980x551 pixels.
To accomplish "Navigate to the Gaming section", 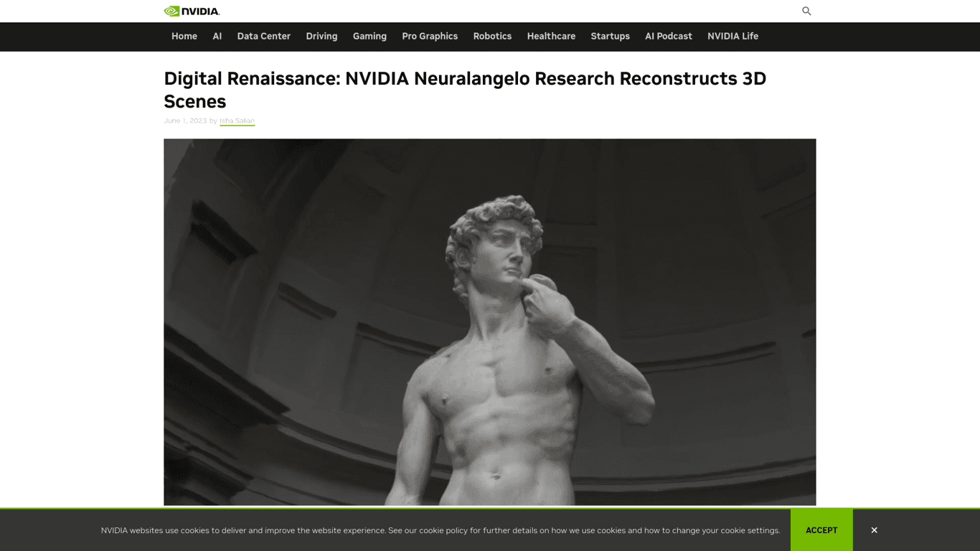I will click(x=369, y=36).
